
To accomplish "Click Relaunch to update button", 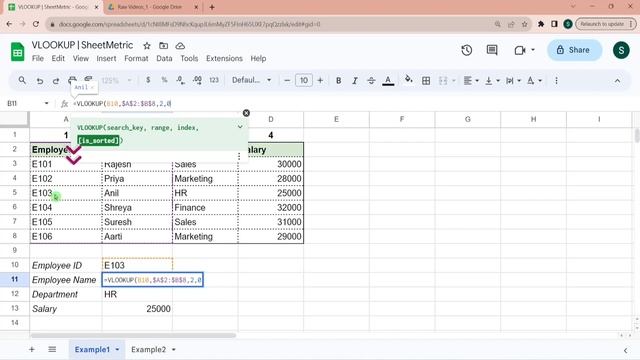I will 605,24.
